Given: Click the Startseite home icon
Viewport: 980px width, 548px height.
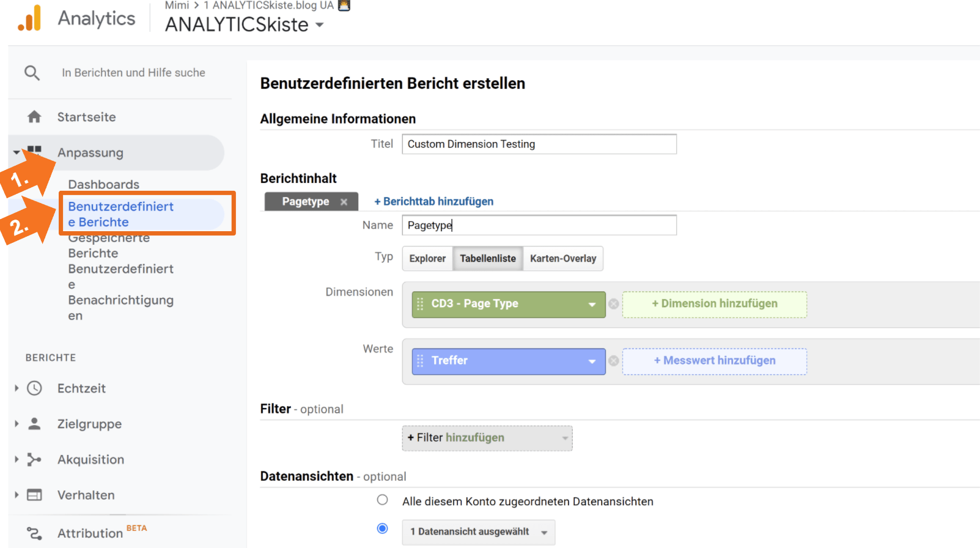Looking at the screenshot, I should [34, 116].
